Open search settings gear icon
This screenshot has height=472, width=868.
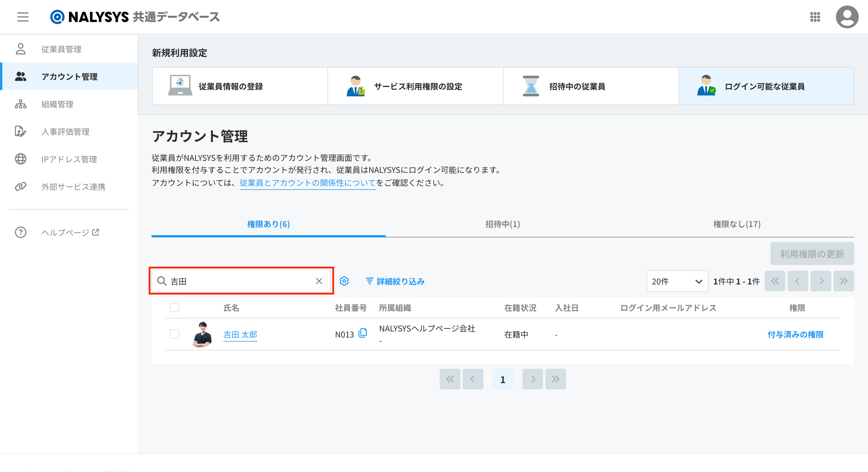click(x=344, y=281)
